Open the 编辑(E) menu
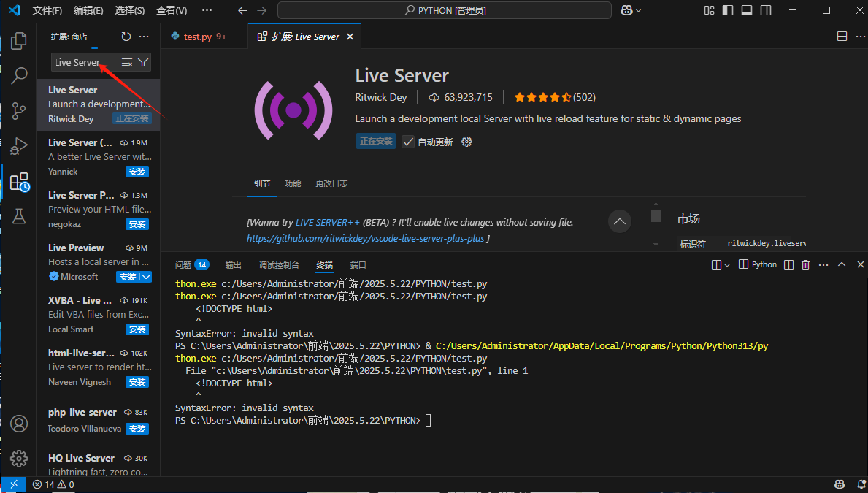This screenshot has height=493, width=868. click(x=88, y=10)
